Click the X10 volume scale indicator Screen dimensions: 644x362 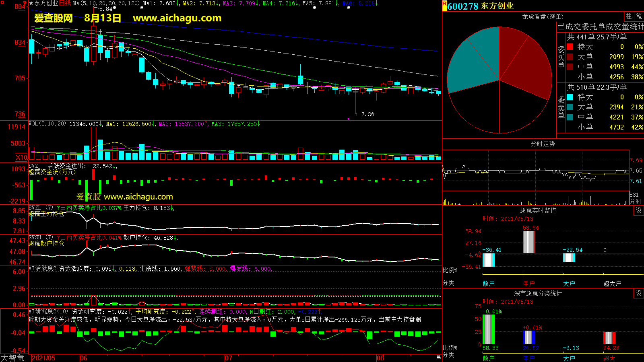click(21, 157)
